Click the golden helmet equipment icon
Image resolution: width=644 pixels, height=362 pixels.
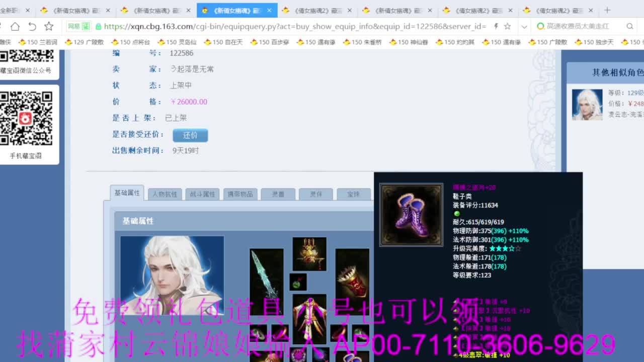[x=309, y=254]
